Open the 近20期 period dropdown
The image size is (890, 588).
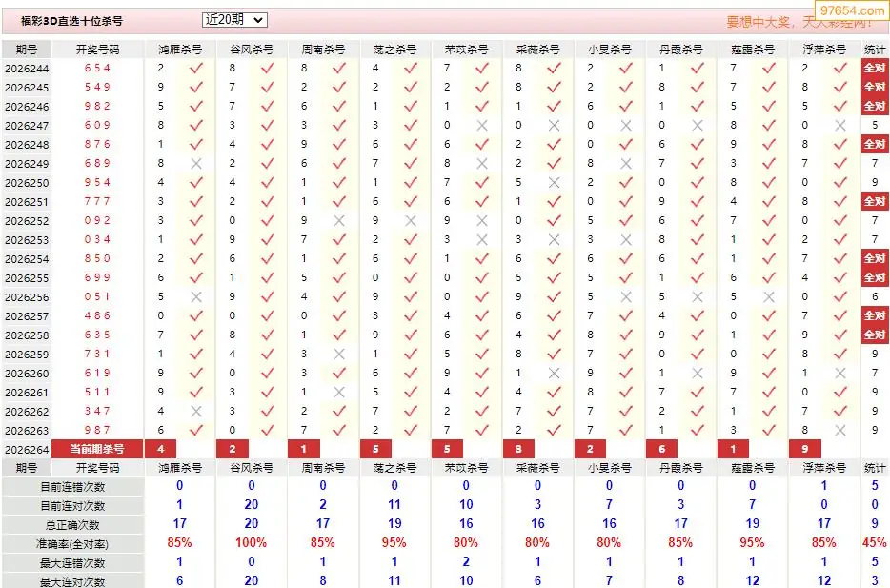click(x=234, y=20)
